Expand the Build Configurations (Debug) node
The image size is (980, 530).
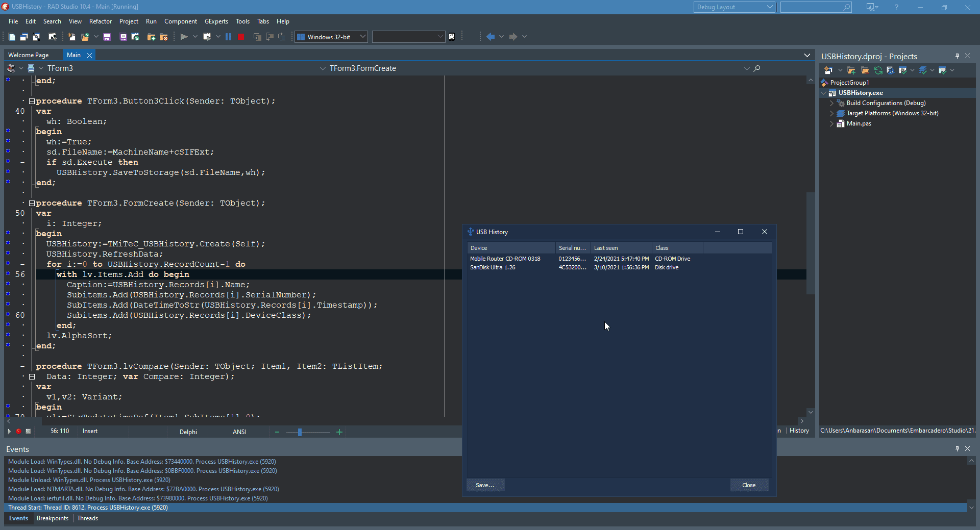pyautogui.click(x=831, y=103)
